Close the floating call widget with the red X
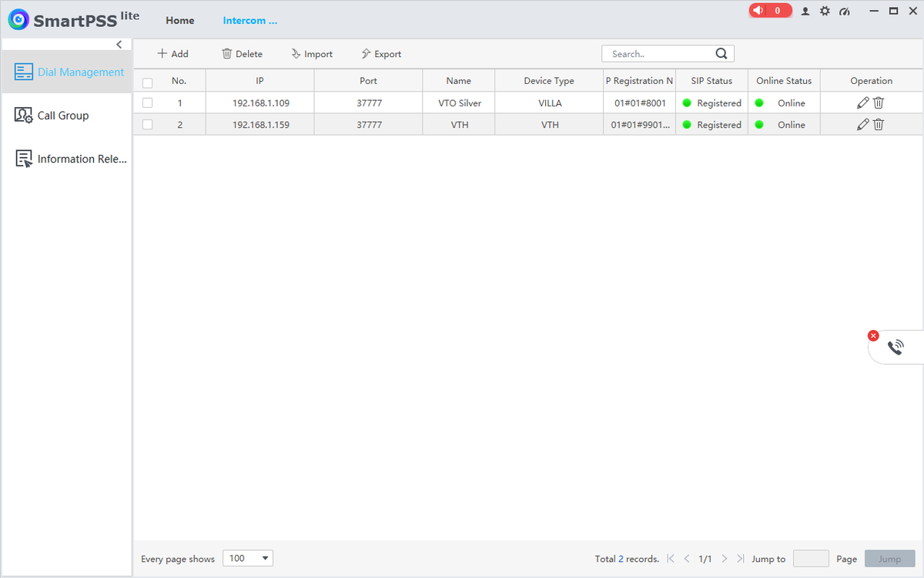 coord(873,335)
